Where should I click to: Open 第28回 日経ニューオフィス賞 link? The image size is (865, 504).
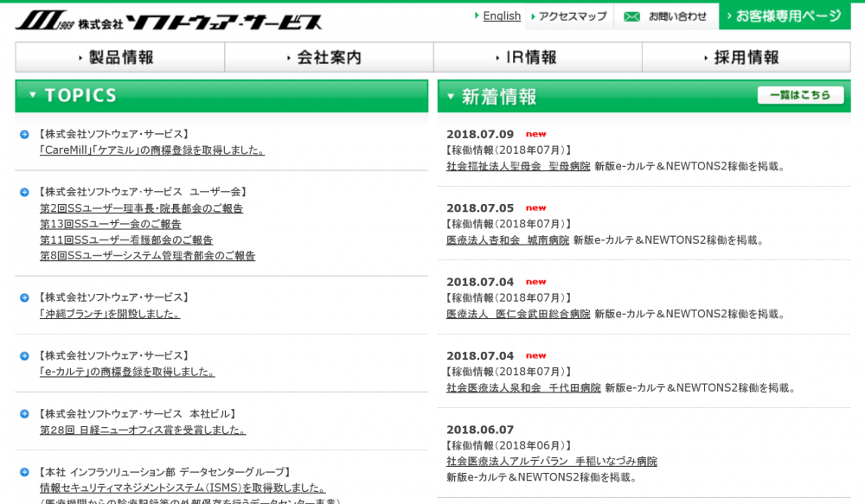click(143, 431)
